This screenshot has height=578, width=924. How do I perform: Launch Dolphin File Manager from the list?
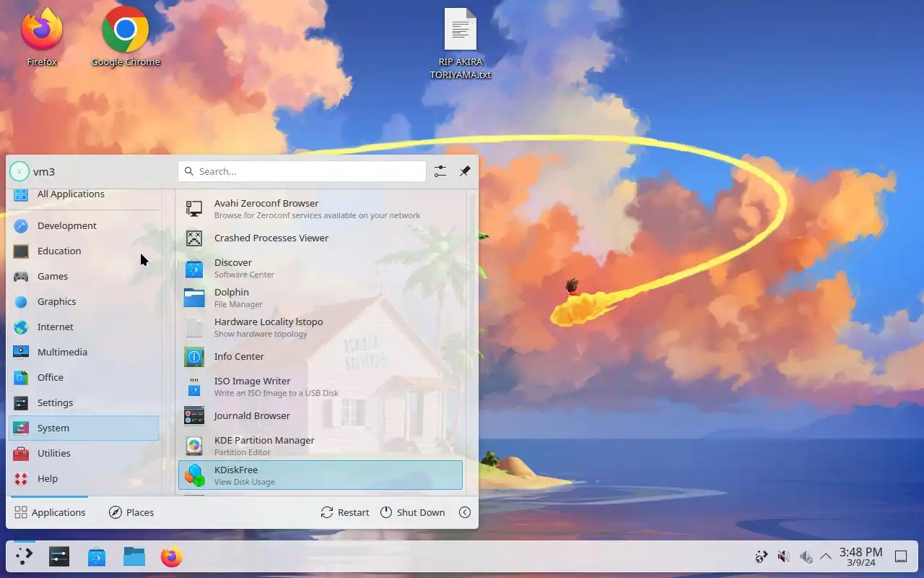[x=321, y=298]
